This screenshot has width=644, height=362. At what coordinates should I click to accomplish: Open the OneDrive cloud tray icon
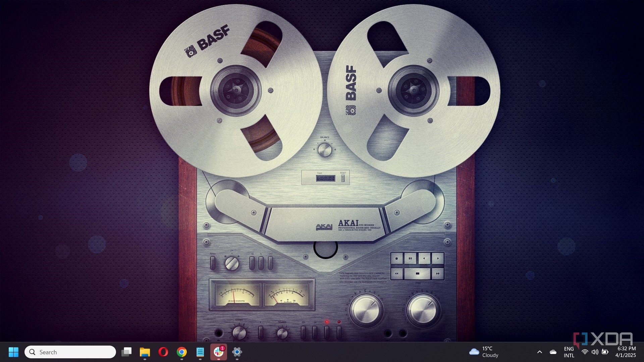[x=553, y=352]
